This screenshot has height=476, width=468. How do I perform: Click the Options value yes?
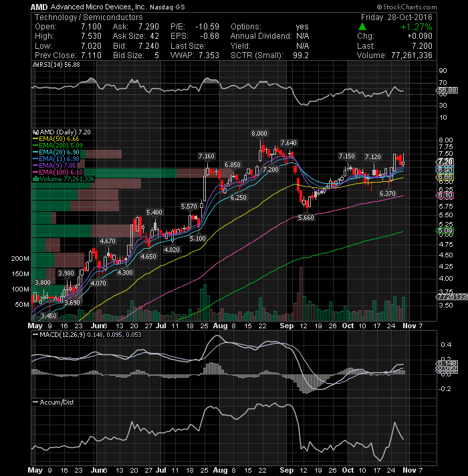[302, 27]
